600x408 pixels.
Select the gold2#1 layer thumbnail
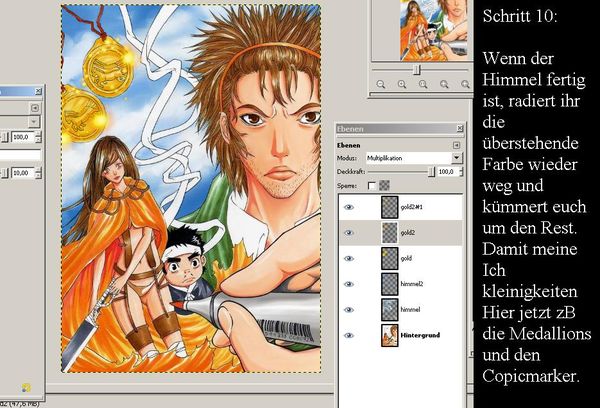(x=390, y=207)
